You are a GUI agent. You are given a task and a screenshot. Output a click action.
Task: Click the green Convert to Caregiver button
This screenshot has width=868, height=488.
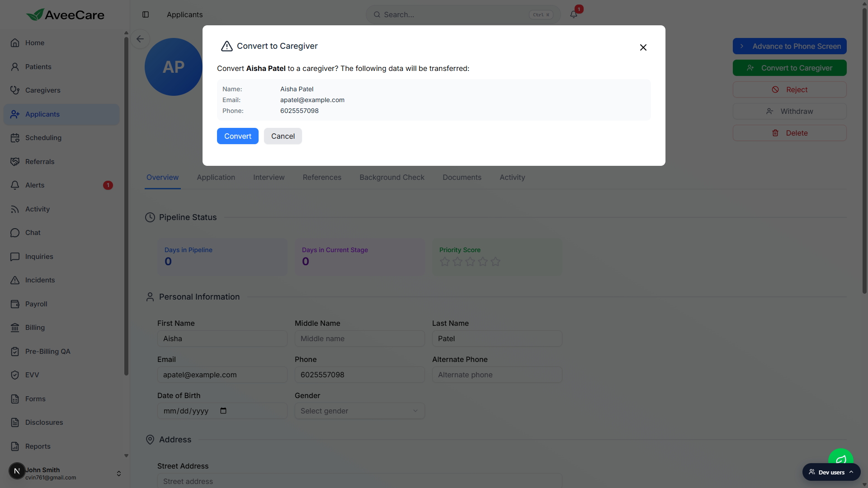(790, 68)
